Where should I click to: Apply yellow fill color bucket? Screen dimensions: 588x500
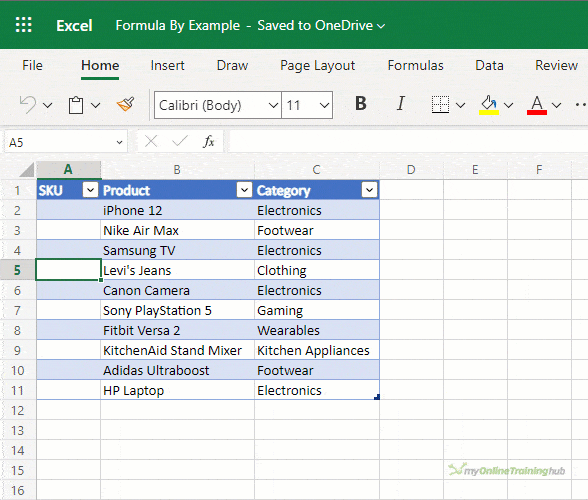489,105
